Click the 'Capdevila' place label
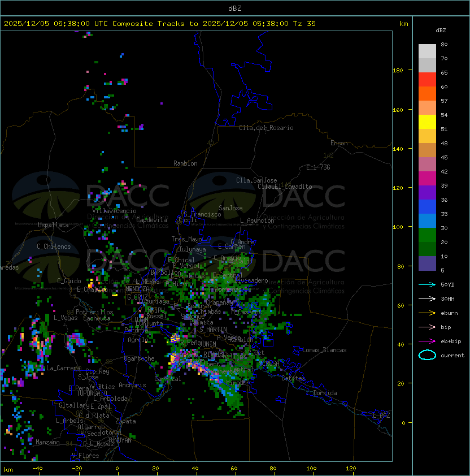Image resolution: width=470 pixels, height=476 pixels. click(x=152, y=220)
